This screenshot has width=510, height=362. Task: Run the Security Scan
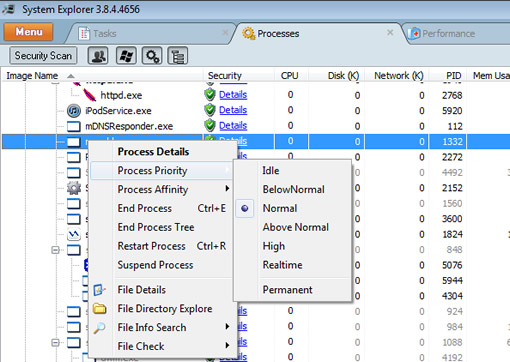pos(43,55)
